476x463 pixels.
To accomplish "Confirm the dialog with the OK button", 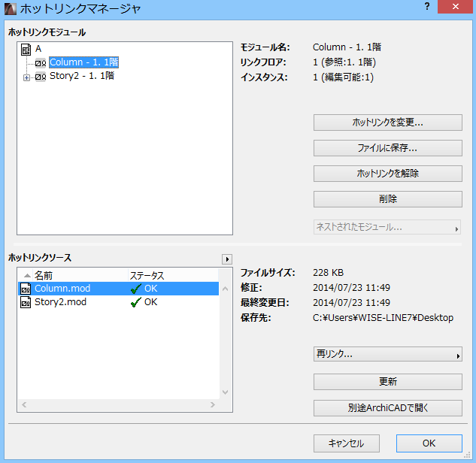I will coord(429,443).
